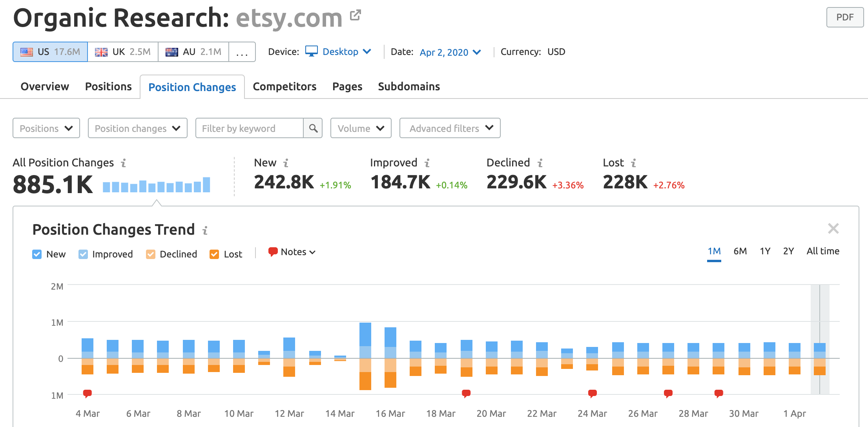Click the keyword search magnifier icon

(313, 128)
